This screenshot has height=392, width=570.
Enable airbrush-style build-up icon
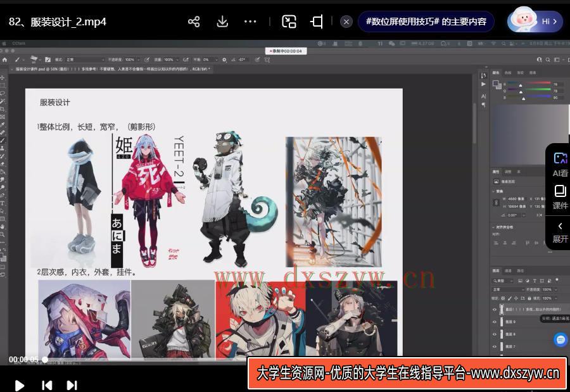click(186, 60)
